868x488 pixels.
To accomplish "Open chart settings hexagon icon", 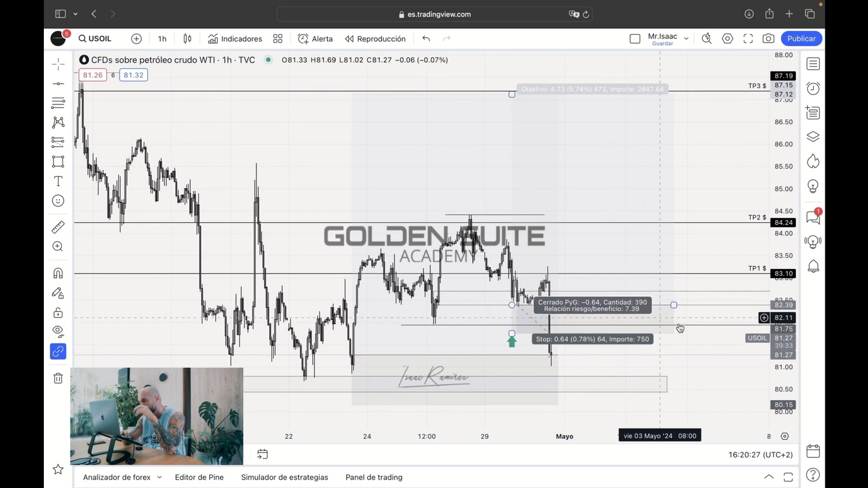I will coord(727,38).
